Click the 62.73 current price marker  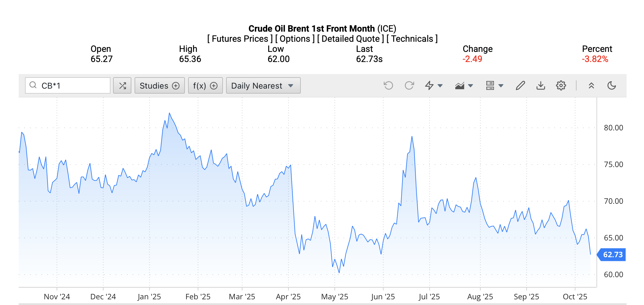[612, 254]
